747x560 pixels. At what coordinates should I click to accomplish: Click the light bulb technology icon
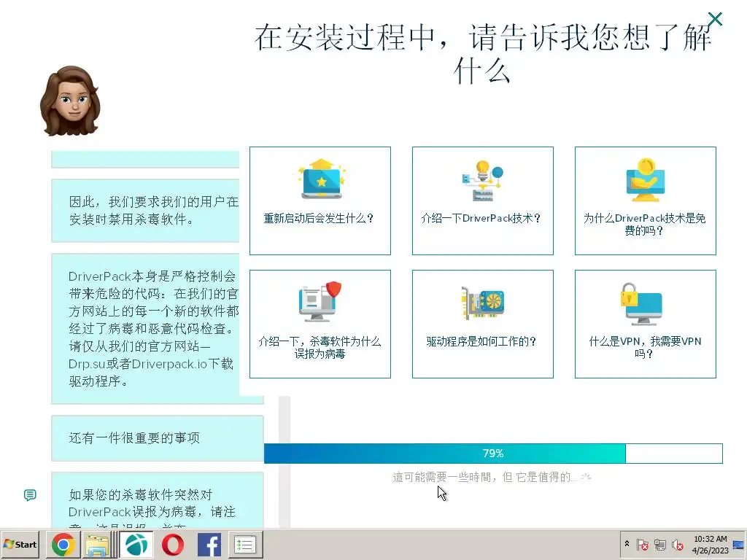pos(483,180)
